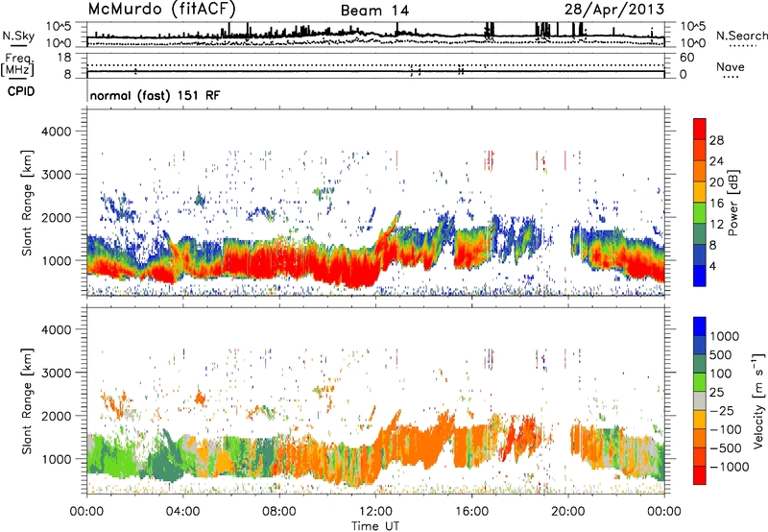Select the "CPID" label
Image resolution: width=768 pixels, height=532 pixels.
point(21,91)
